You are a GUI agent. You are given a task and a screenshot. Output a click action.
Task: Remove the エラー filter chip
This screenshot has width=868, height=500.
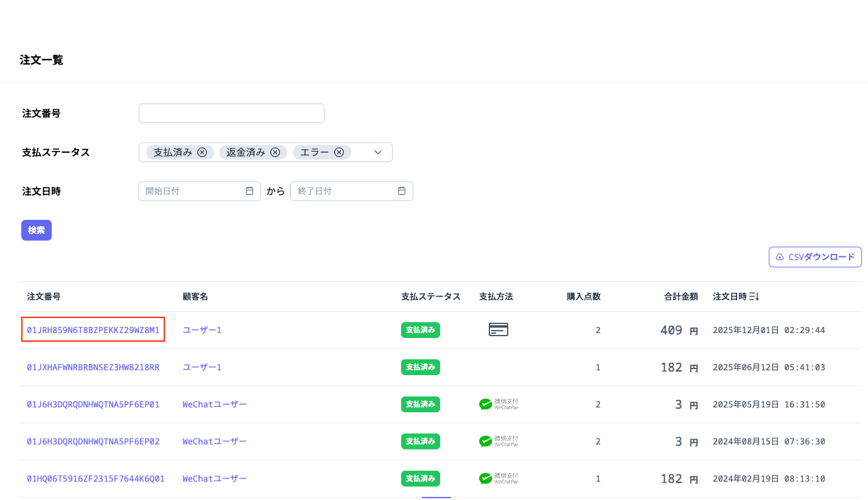tap(339, 152)
